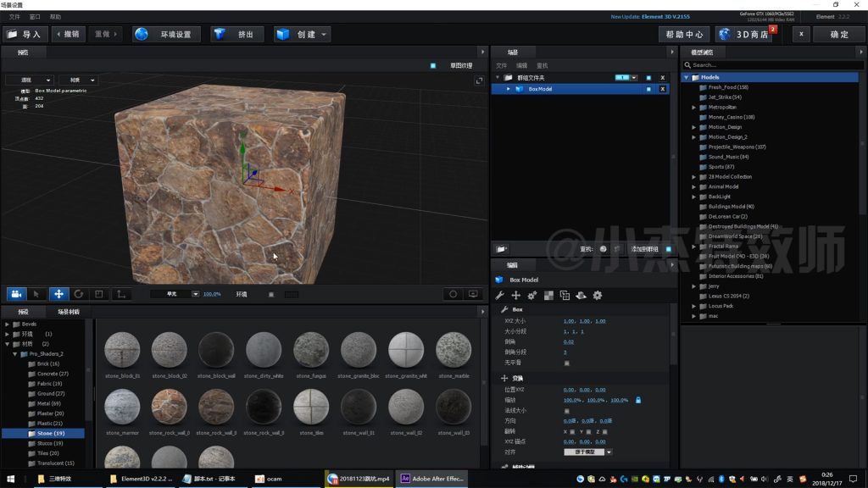
Task: Open the 窗口 menu in menu bar
Action: [34, 17]
